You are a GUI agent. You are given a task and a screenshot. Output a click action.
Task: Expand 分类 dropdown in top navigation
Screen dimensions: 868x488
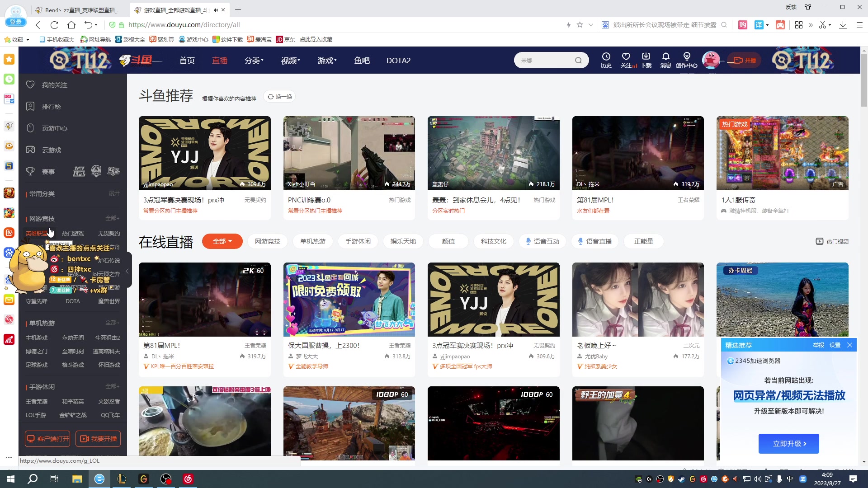point(254,61)
